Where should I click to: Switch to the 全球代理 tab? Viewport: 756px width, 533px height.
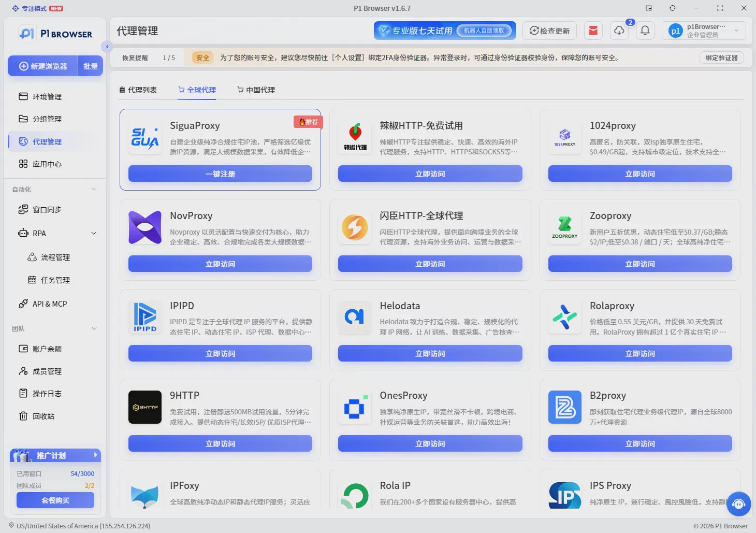click(x=197, y=90)
